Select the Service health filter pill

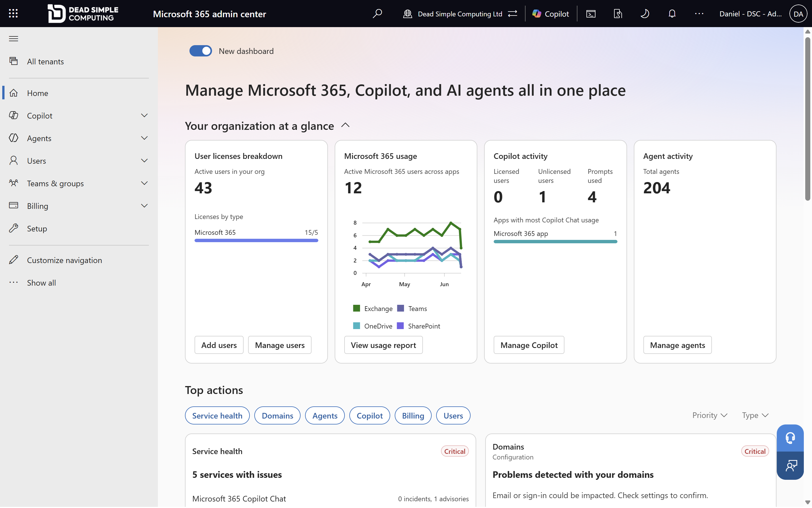[x=217, y=416]
